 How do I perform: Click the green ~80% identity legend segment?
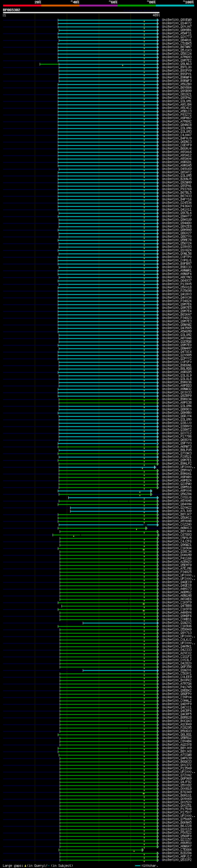click(x=137, y=6)
